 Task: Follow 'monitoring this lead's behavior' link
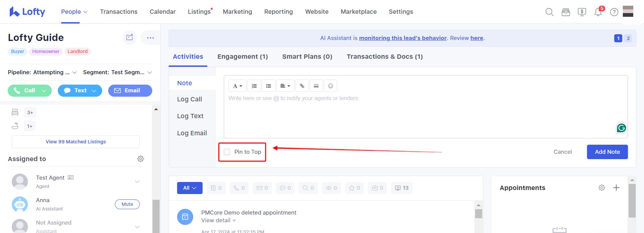point(403,38)
